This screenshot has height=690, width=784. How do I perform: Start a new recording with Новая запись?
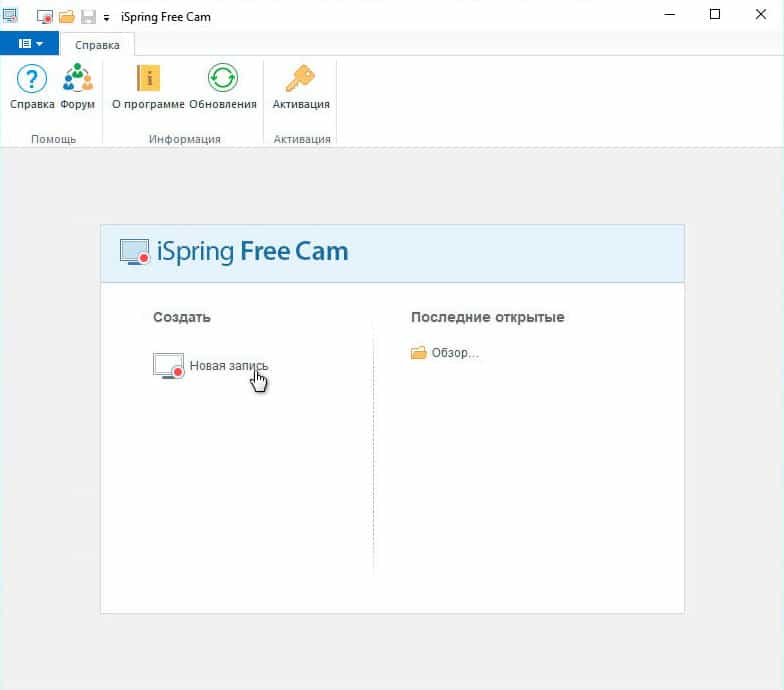(x=210, y=366)
